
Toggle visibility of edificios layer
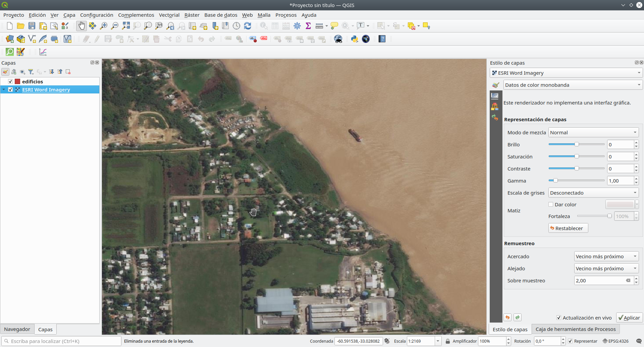click(x=10, y=81)
